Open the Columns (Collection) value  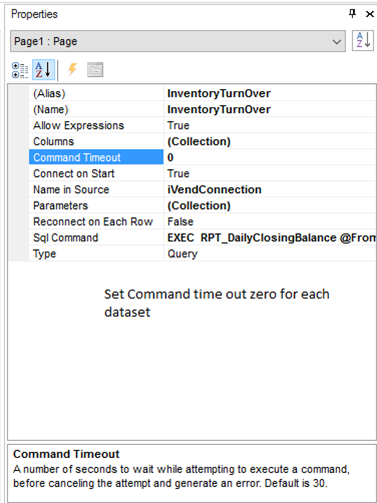270,141
